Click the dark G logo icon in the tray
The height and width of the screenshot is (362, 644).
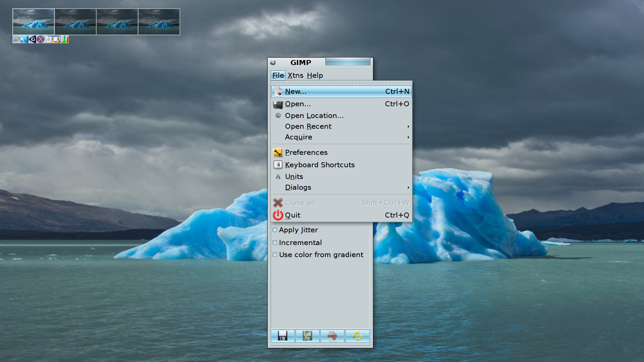(x=33, y=39)
